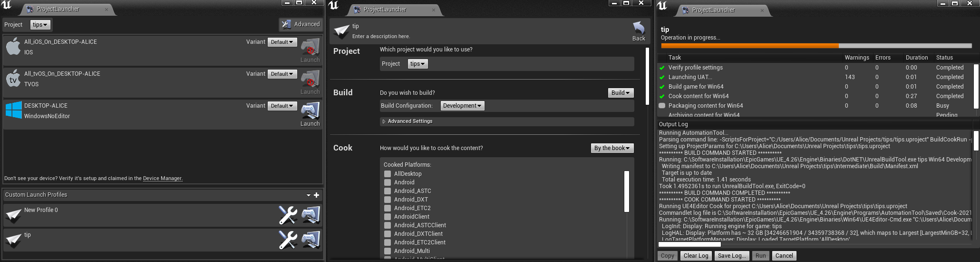Image resolution: width=980 pixels, height=262 pixels.
Task: Edit the tip profile with wrench icon
Action: (288, 240)
